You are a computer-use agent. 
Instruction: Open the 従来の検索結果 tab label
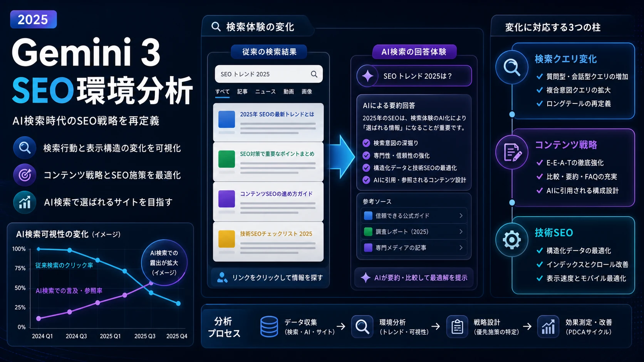click(x=269, y=52)
